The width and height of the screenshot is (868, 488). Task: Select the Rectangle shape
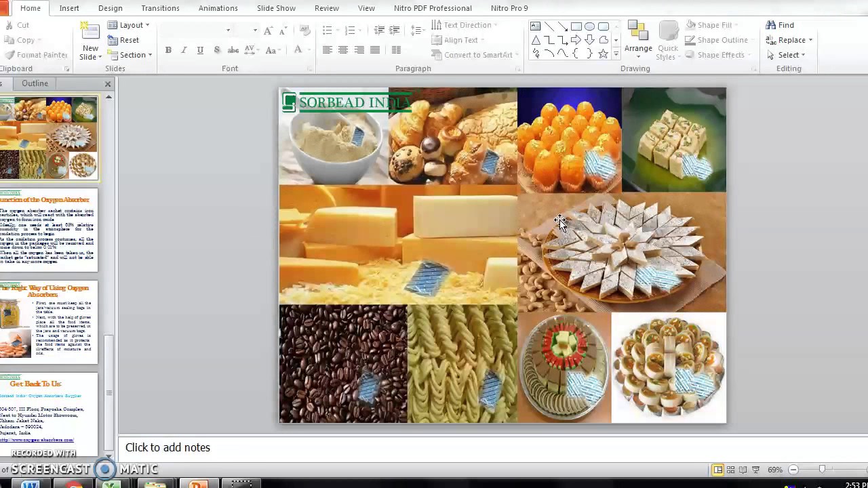click(x=576, y=26)
